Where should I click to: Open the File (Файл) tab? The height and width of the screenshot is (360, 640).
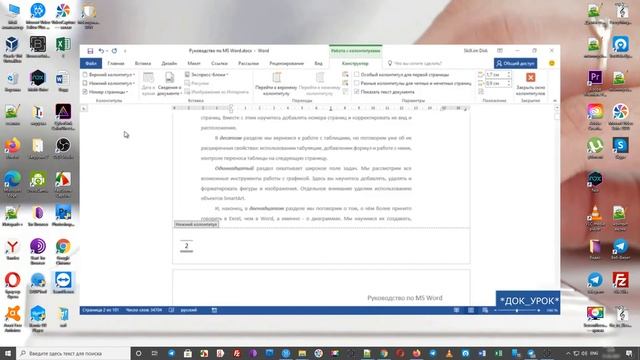(91, 63)
